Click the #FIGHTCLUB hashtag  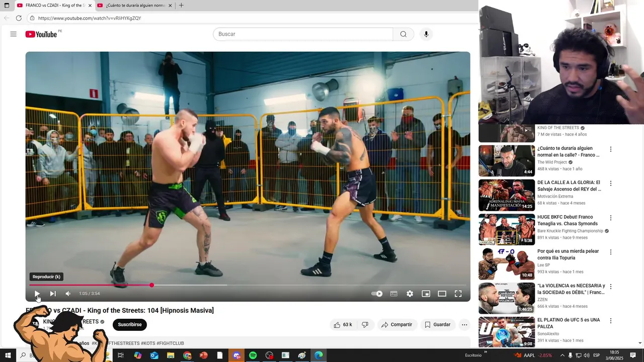click(x=170, y=343)
